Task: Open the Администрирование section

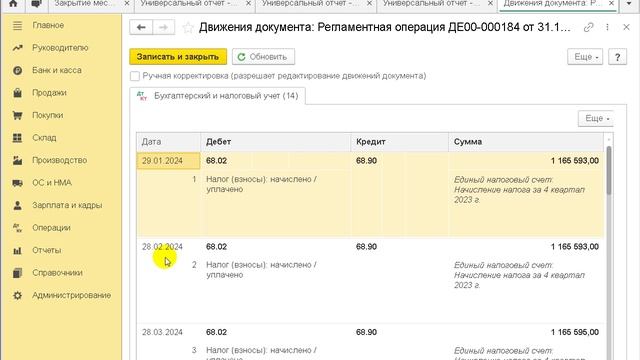Action: pos(71,295)
